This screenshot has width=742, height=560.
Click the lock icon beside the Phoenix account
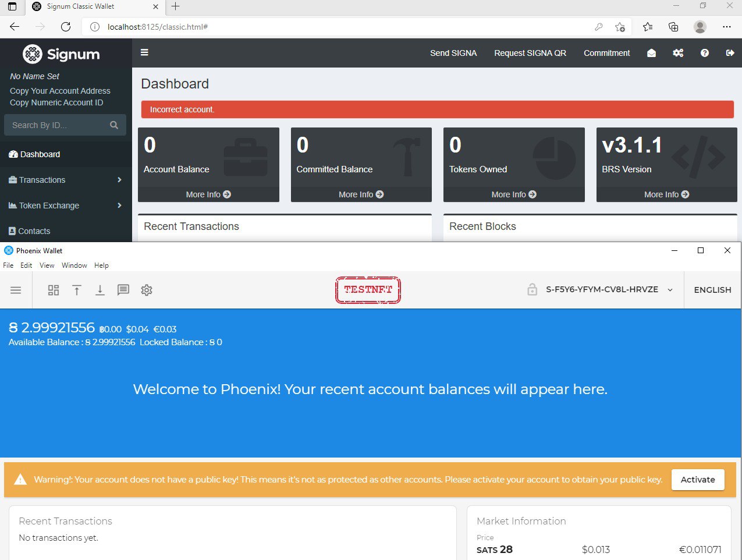coord(532,289)
